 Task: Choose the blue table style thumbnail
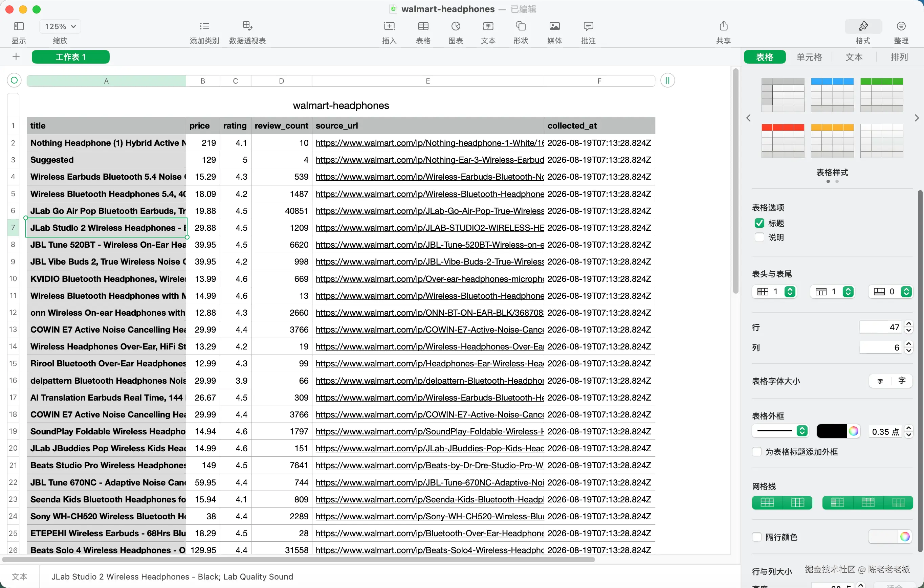[832, 95]
